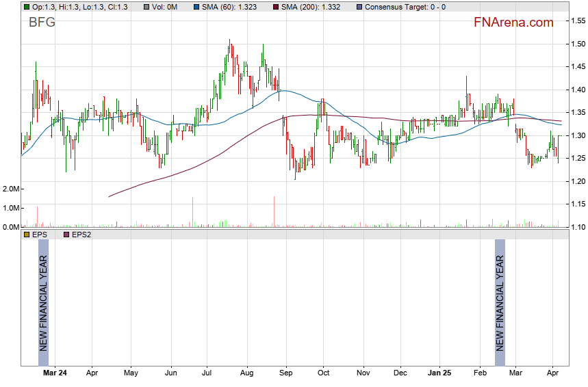This screenshot has width=588, height=387.
Task: Click the Jan 25 date axis label
Action: point(439,373)
